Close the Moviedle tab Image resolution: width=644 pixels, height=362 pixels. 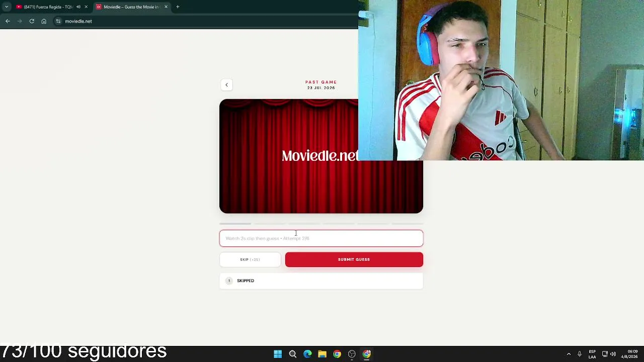[166, 7]
